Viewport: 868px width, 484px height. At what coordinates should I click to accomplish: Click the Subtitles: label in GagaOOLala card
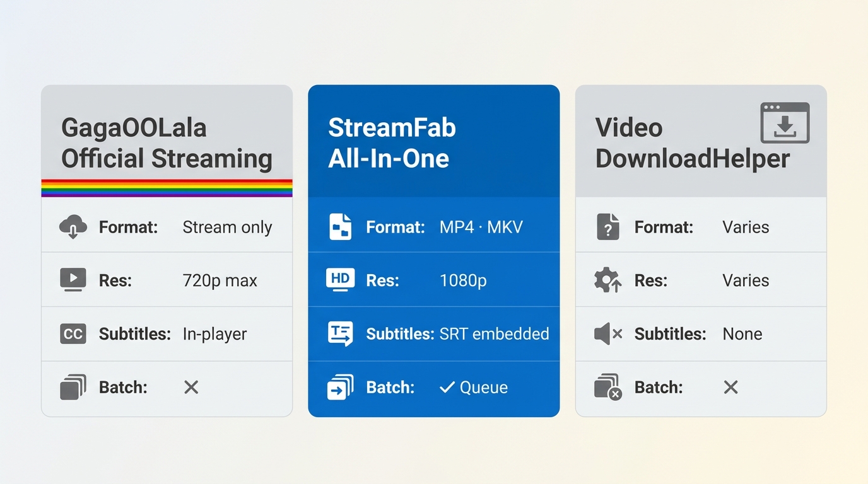coord(135,334)
